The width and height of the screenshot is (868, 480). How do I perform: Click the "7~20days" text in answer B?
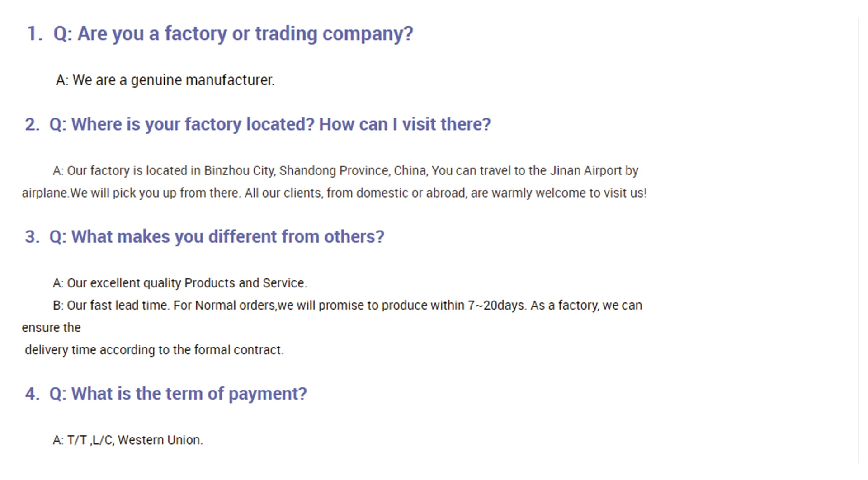tap(496, 306)
